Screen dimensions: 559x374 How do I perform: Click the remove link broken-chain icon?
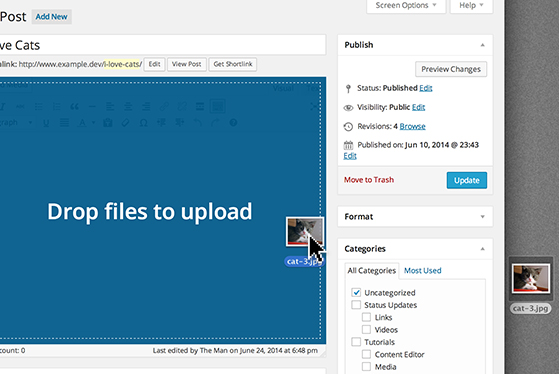(x=182, y=106)
